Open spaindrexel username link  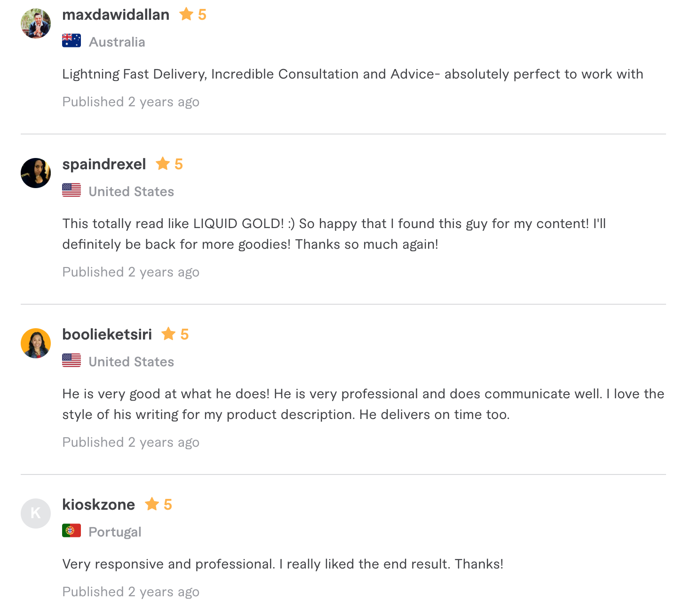tap(104, 164)
